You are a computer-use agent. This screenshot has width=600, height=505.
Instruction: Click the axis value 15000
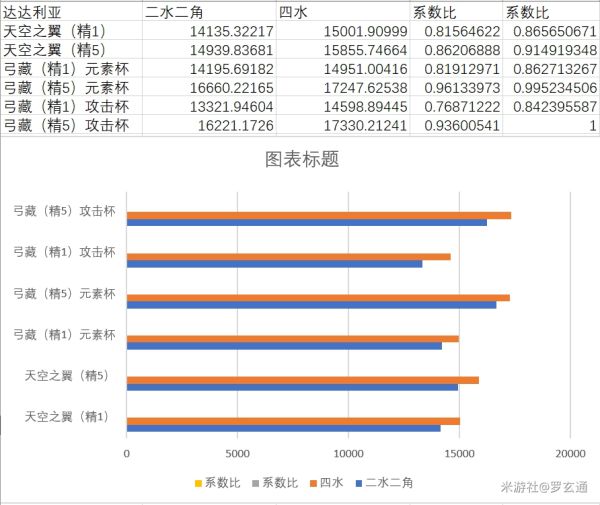click(459, 454)
